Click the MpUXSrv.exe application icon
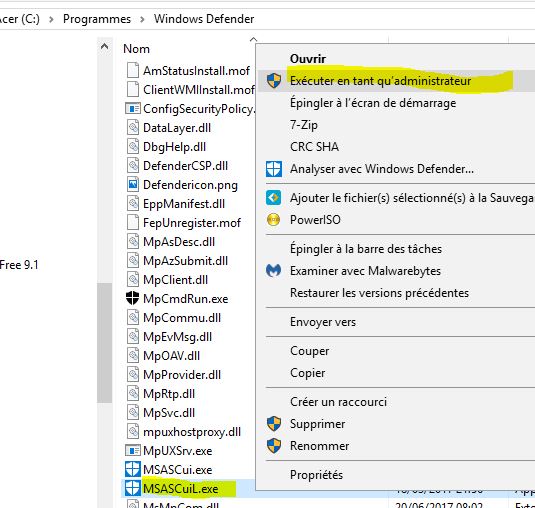Image resolution: width=535 pixels, height=508 pixels. [x=133, y=450]
